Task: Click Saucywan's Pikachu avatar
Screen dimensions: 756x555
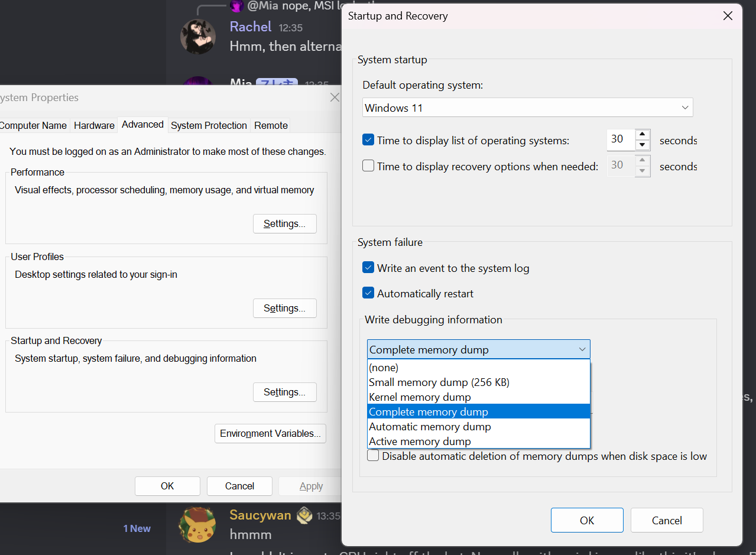Action: click(197, 525)
